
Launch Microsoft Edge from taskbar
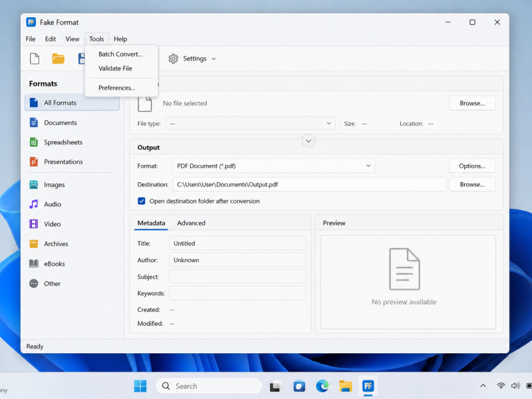[322, 386]
